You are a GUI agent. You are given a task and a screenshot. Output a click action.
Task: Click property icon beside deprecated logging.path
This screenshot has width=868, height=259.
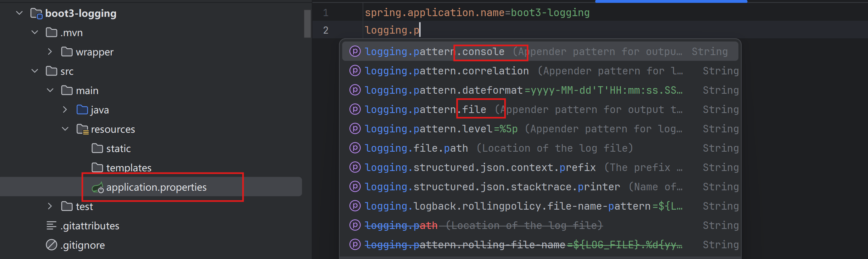click(355, 225)
